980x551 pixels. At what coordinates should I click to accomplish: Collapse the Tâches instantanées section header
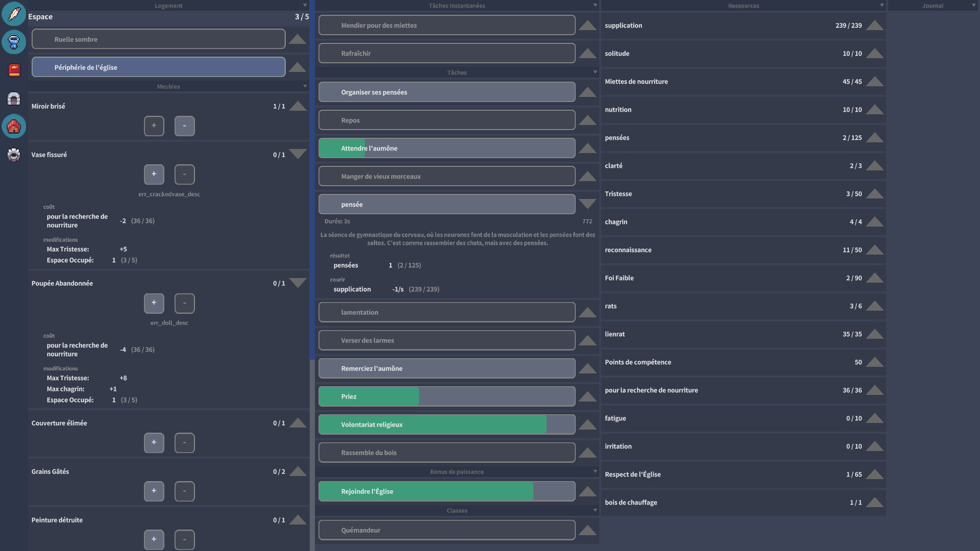tap(457, 6)
